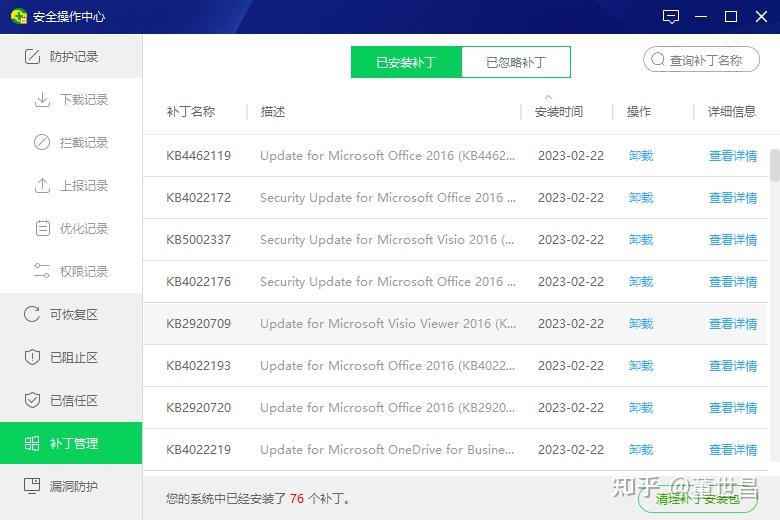The height and width of the screenshot is (520, 780).
Task: Click the 拦截记录 blocked circle icon
Action: point(42,142)
